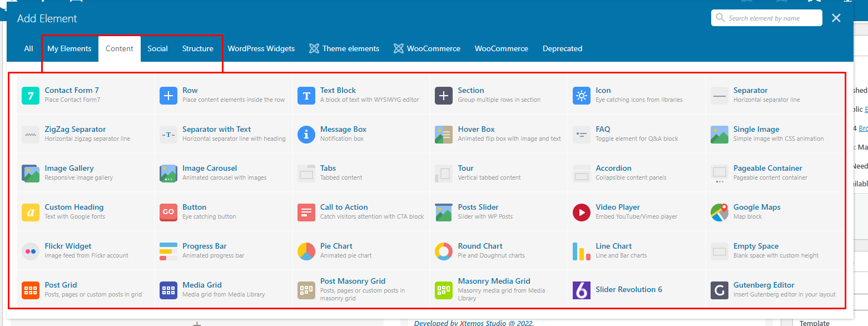This screenshot has height=326, width=868.
Task: Add the Post Masonry Grid icon
Action: (306, 290)
